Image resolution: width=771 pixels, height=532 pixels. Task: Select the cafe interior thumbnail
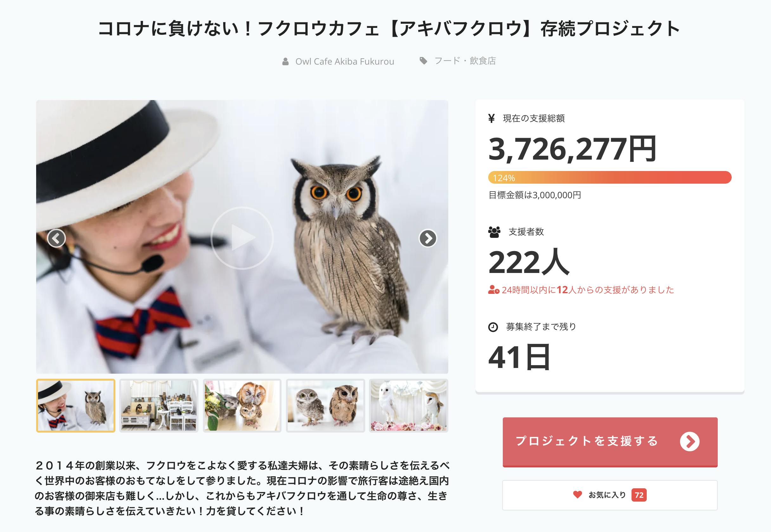(x=159, y=405)
